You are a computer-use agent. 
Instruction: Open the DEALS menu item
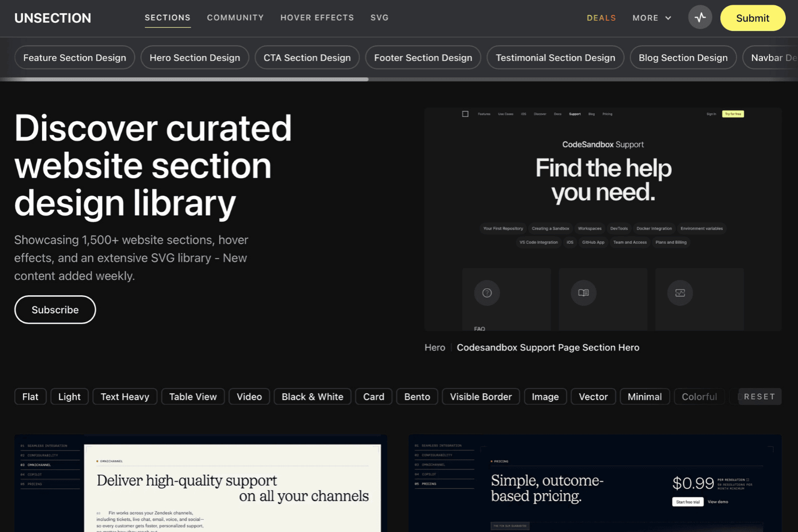601,18
